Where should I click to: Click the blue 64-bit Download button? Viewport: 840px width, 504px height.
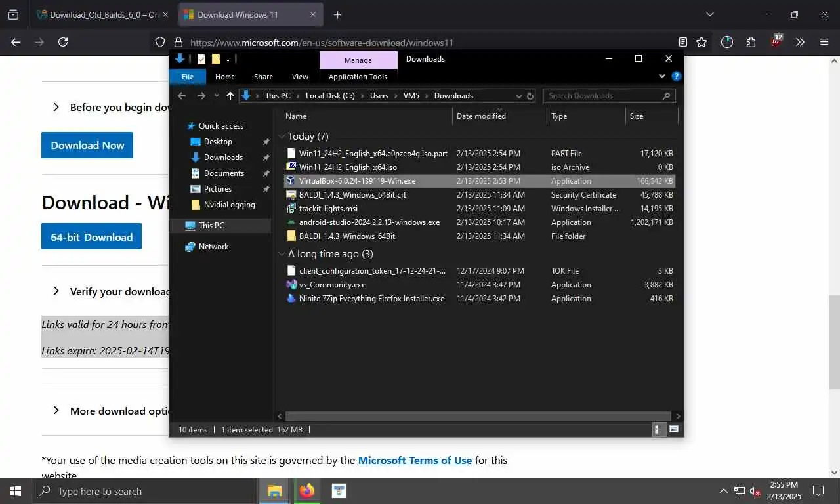point(91,237)
